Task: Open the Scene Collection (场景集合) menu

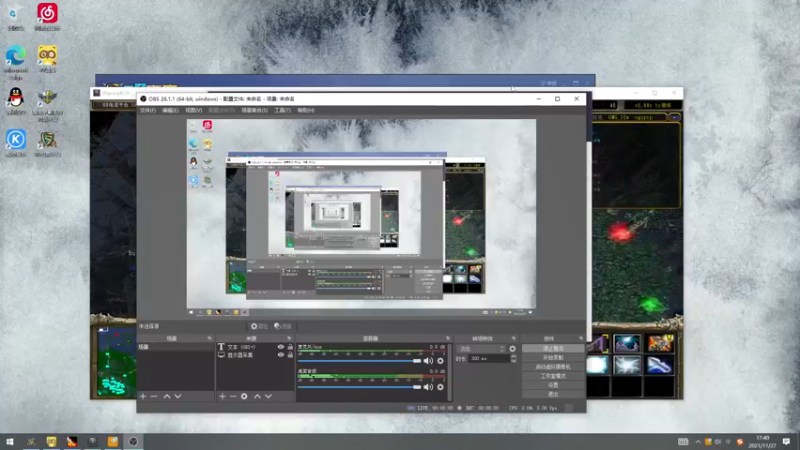Action: [x=255, y=110]
